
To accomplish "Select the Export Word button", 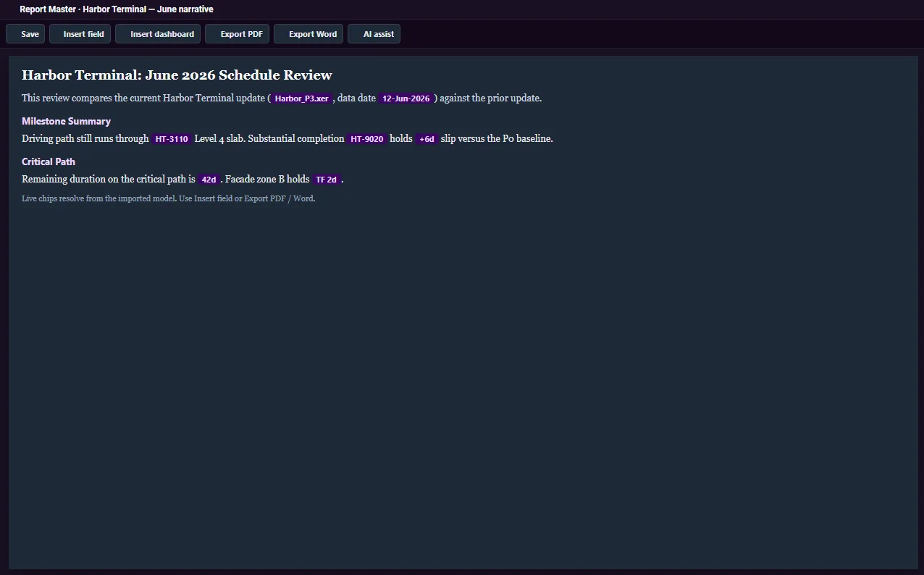I will pos(308,34).
